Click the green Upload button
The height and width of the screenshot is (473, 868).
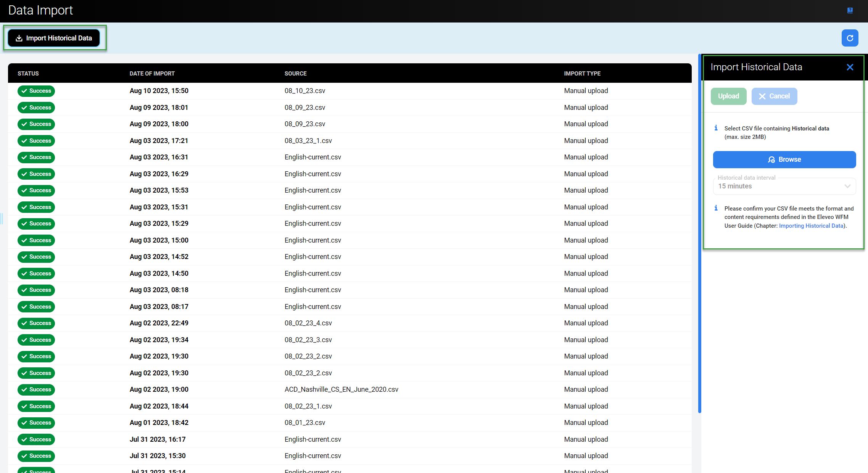[x=728, y=96]
